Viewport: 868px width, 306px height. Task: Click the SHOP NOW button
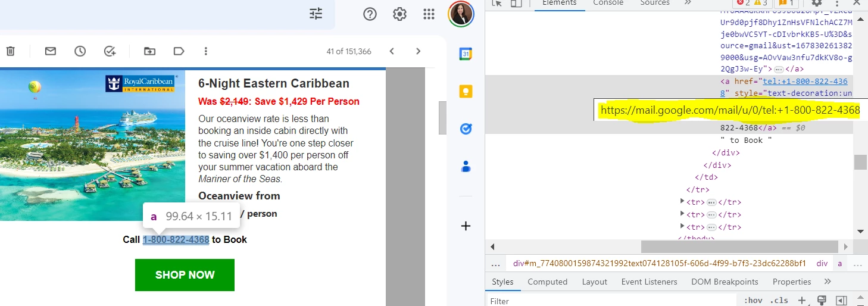185,275
